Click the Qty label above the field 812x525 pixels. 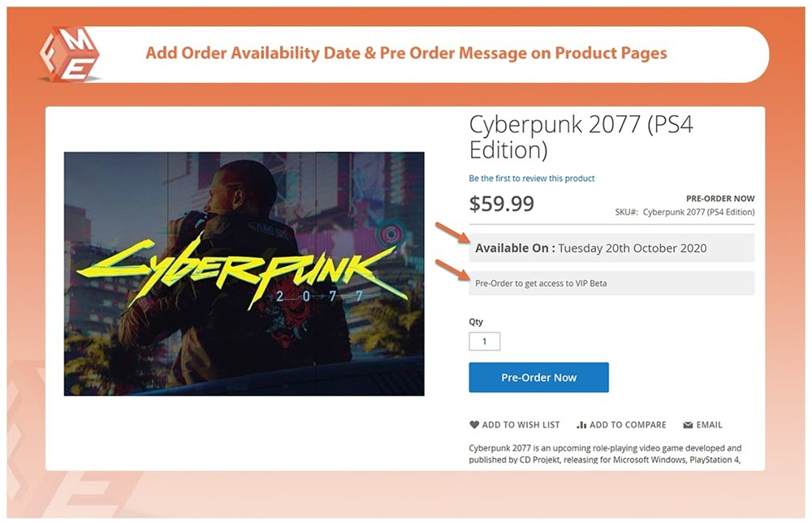click(476, 322)
